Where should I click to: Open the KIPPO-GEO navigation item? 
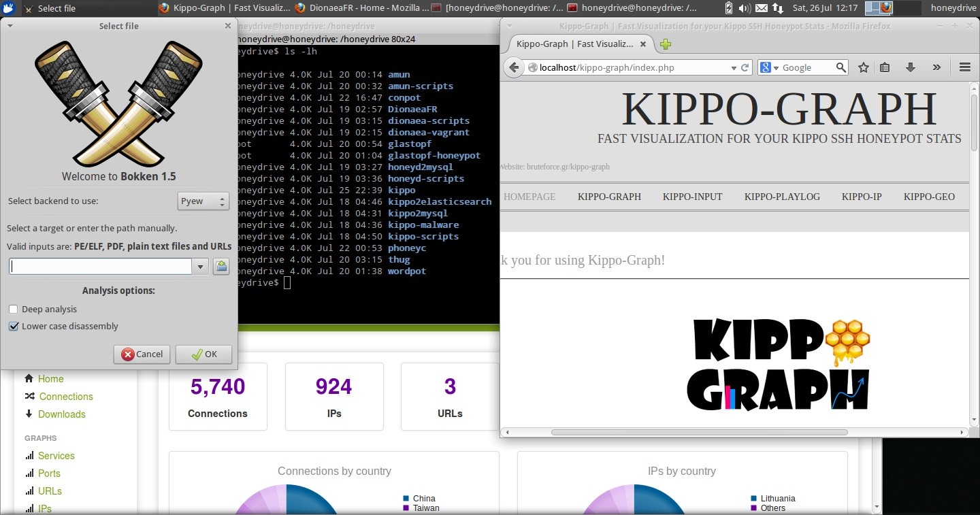coord(929,197)
